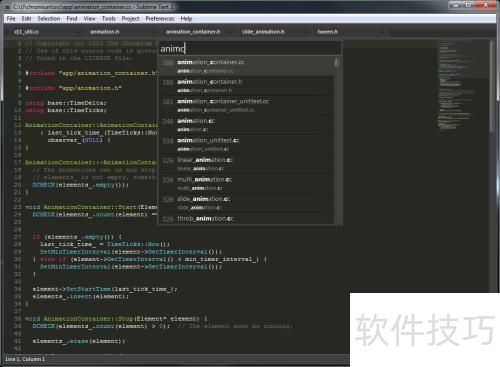The width and height of the screenshot is (500, 367).
Task: Select slide_animation.cc in the results list
Action: pyautogui.click(x=247, y=203)
